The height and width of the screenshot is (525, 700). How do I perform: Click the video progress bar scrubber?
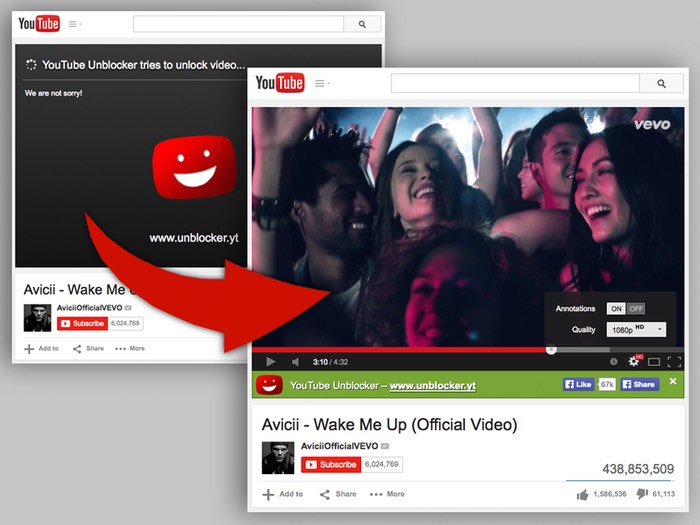click(x=551, y=350)
